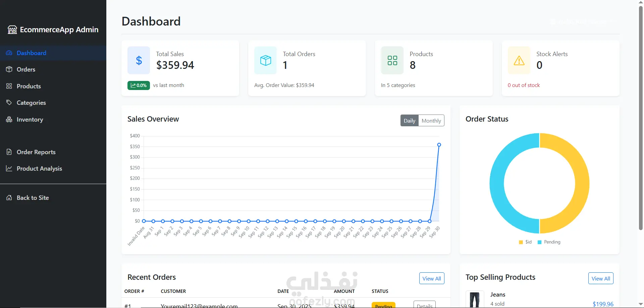This screenshot has height=308, width=644.
Task: Click the EcommerceApp Admin store logo icon
Action: coord(12,30)
